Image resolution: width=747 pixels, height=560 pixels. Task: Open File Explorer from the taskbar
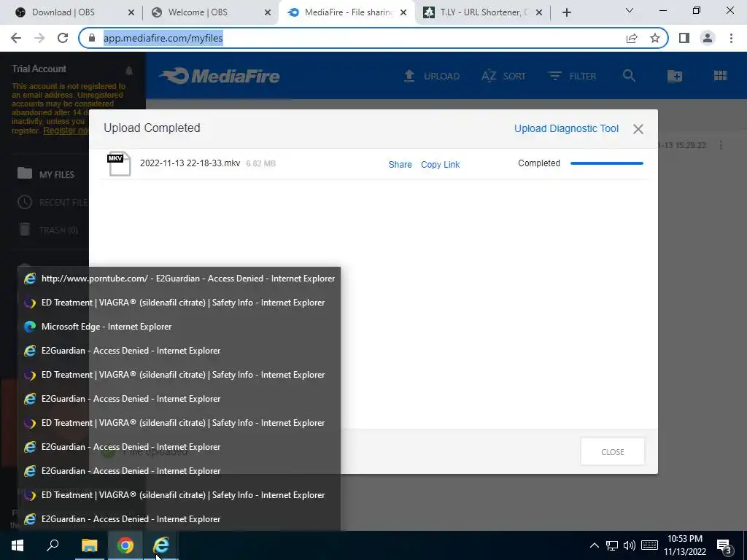(x=89, y=545)
